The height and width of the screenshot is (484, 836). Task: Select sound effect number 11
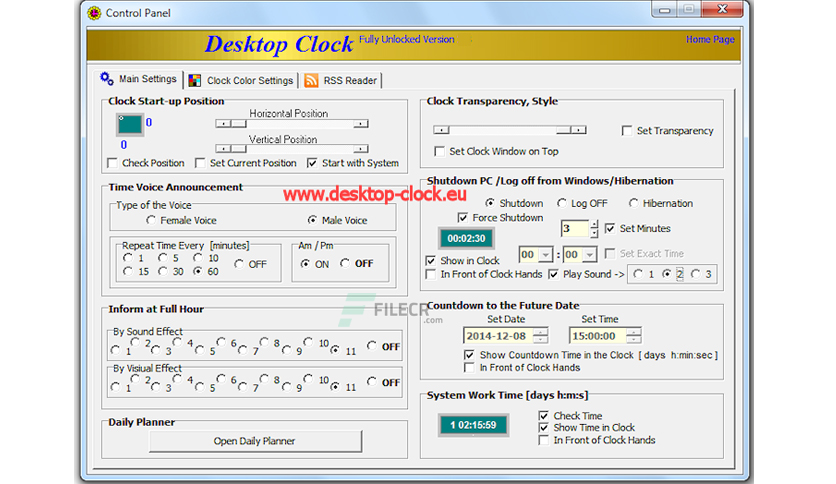pos(335,350)
